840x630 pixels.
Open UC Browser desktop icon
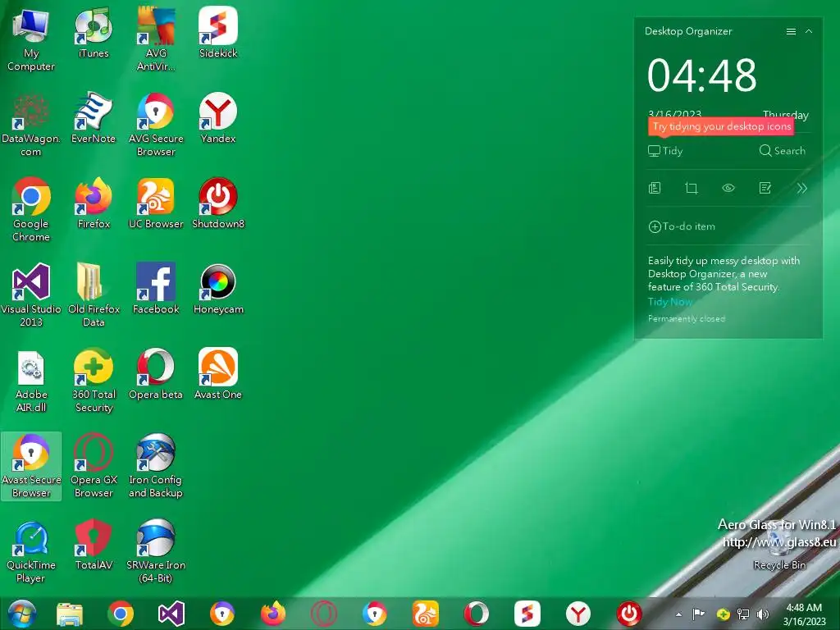tap(156, 203)
